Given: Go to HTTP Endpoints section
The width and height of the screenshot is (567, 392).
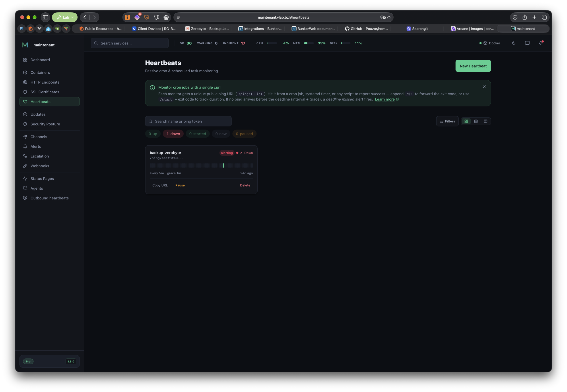Looking at the screenshot, I should point(49,82).
